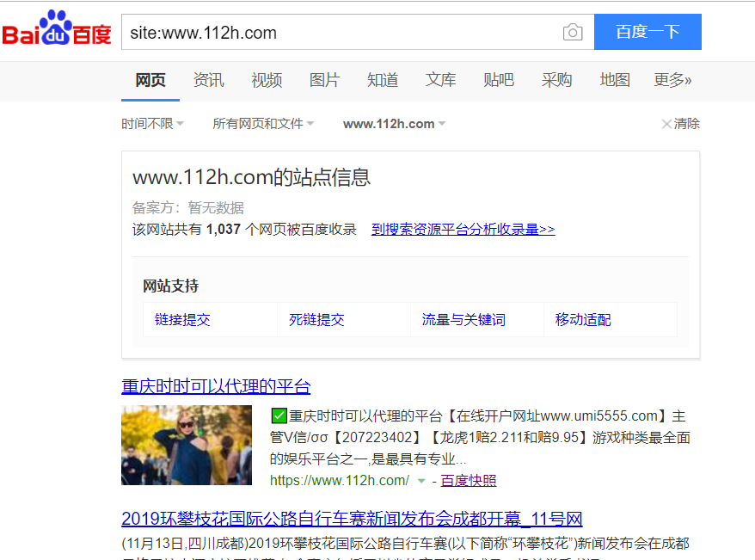Expand the 更多» tab menu
This screenshot has height=560, width=755.
tap(672, 80)
